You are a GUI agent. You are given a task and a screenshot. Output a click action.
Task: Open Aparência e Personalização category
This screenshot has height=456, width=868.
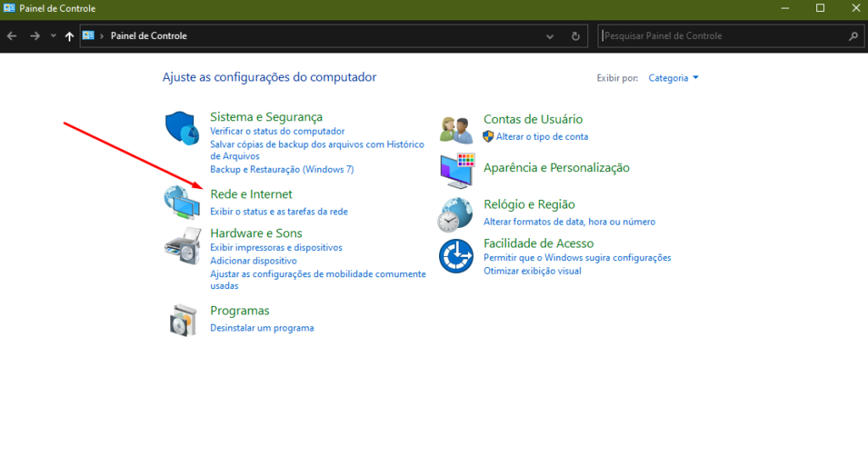556,168
